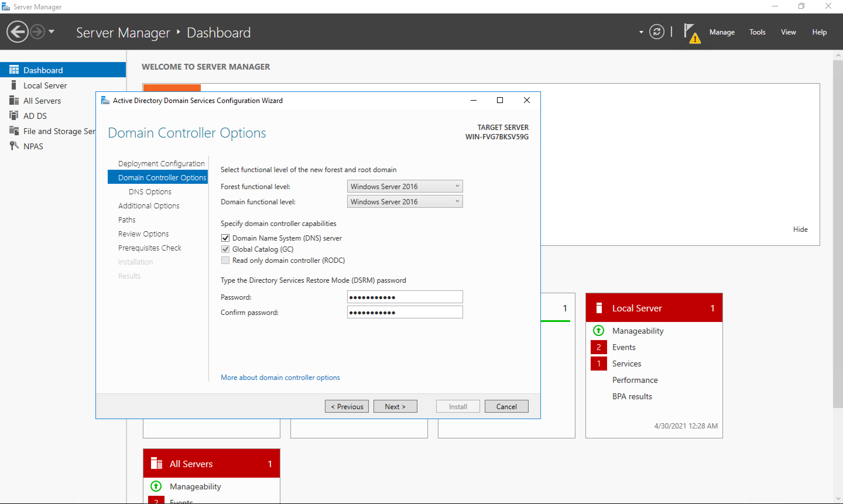Open the Manage menu
This screenshot has width=843, height=504.
tap(722, 32)
